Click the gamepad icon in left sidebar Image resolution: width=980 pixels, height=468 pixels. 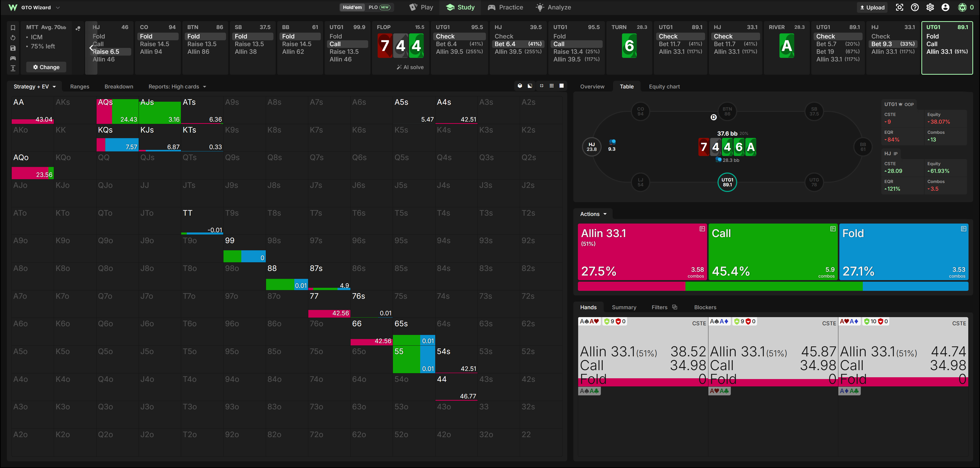pyautogui.click(x=13, y=58)
